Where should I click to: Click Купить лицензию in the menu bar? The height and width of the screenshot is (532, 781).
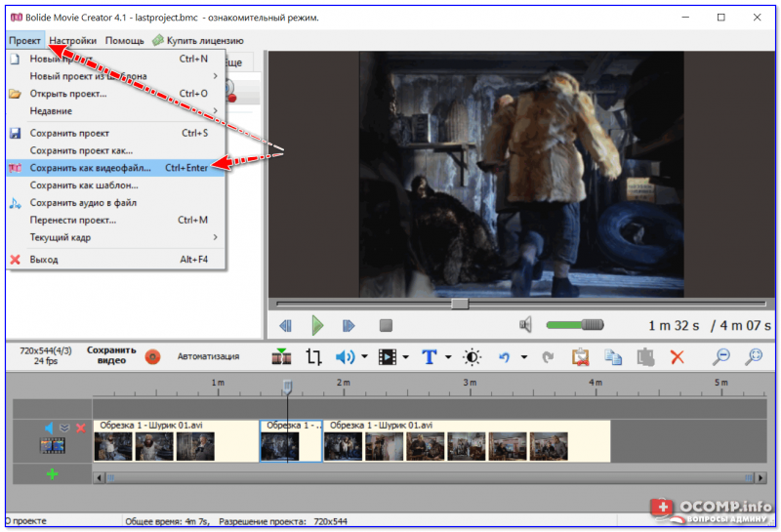[198, 40]
